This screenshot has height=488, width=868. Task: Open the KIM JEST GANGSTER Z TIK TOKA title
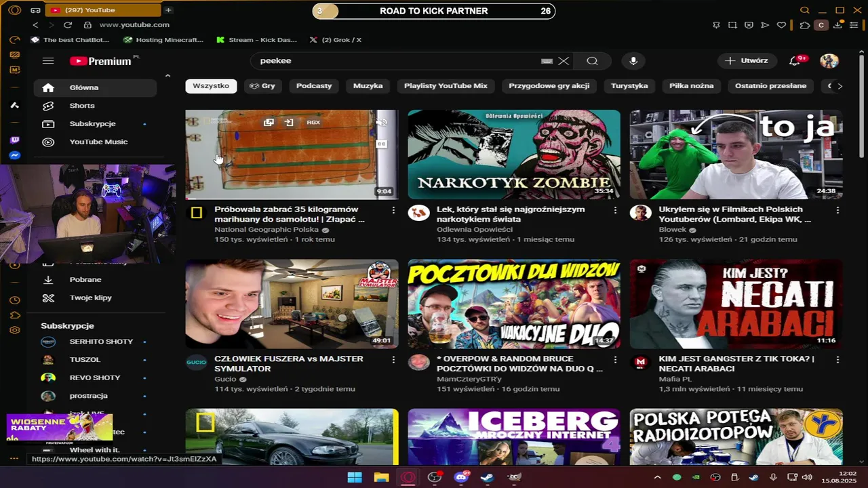pyautogui.click(x=736, y=363)
